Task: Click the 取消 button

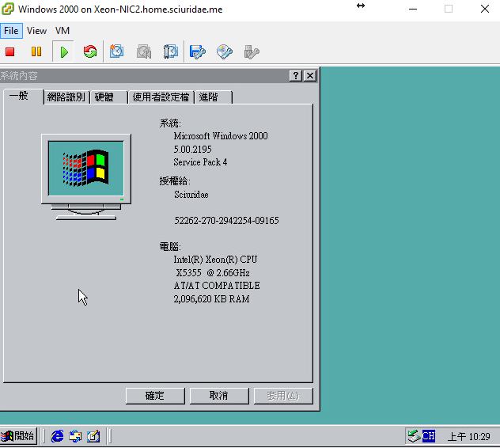Action: click(x=219, y=396)
